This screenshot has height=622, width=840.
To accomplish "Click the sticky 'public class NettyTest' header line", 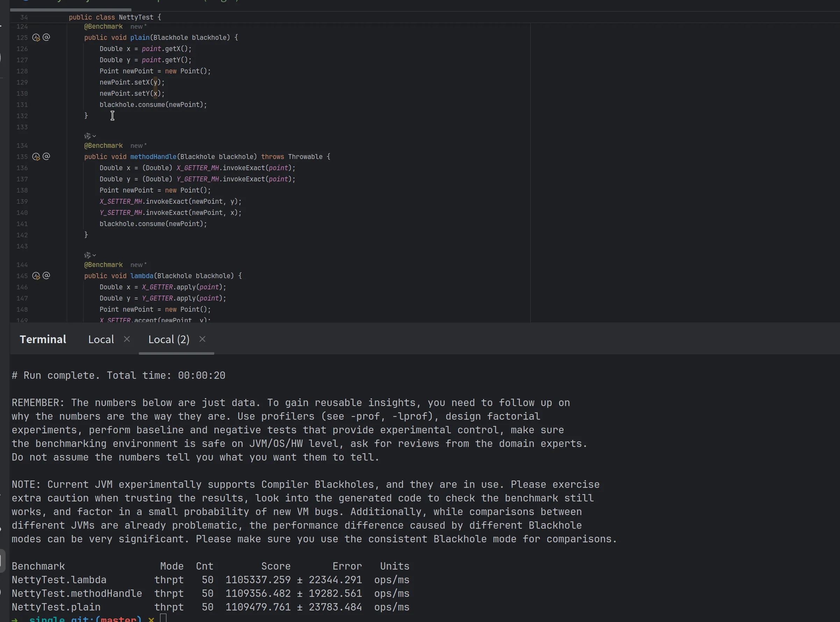I will tap(115, 17).
